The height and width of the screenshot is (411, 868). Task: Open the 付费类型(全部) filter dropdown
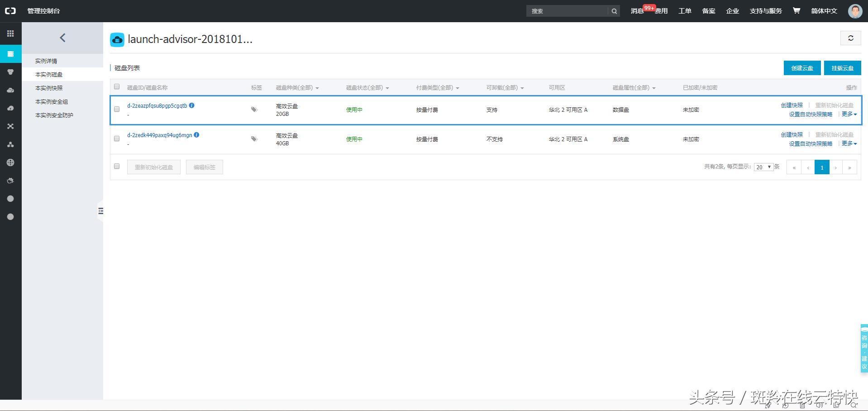pos(437,88)
